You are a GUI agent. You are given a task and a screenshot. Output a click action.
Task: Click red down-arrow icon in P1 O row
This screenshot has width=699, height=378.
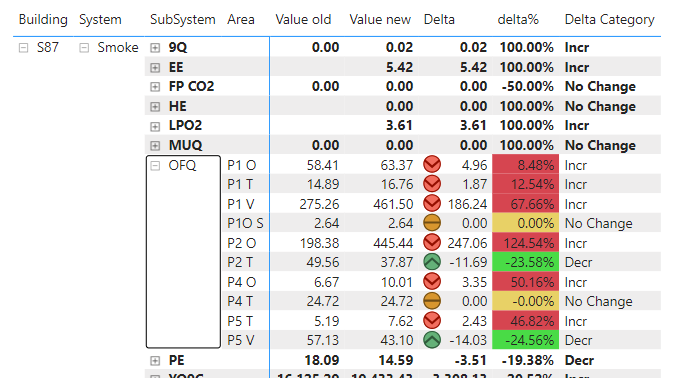[x=432, y=164]
